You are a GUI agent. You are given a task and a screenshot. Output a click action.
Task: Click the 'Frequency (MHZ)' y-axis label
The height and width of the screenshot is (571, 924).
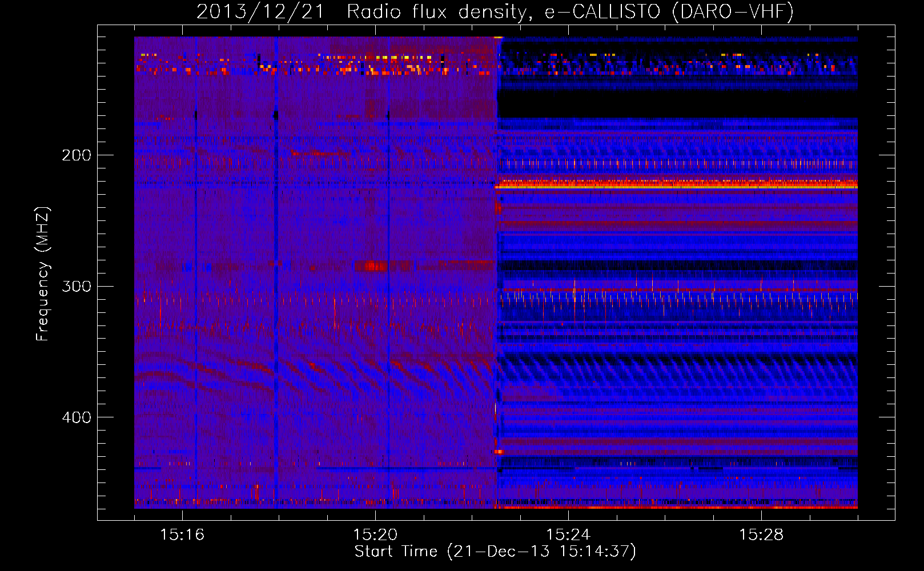[43, 274]
